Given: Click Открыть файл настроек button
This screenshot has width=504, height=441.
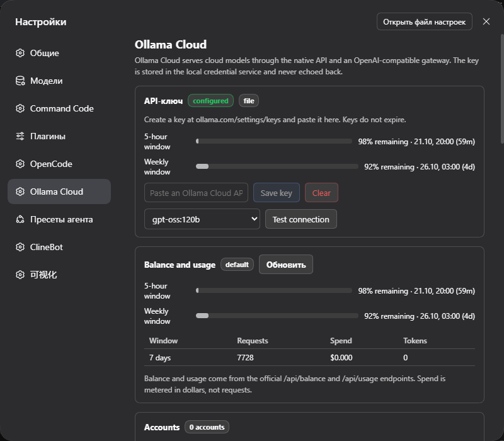Looking at the screenshot, I should point(424,21).
